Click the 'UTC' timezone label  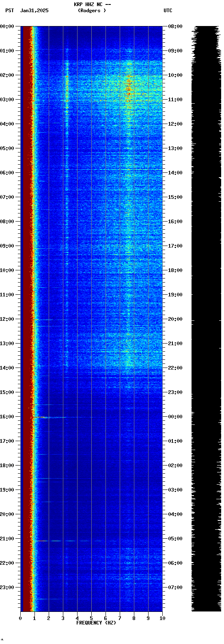click(x=168, y=11)
